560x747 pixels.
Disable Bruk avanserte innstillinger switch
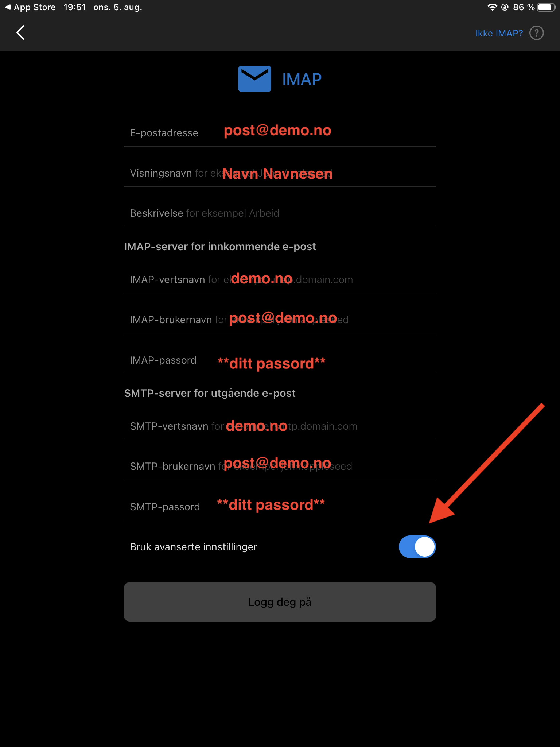point(417,547)
